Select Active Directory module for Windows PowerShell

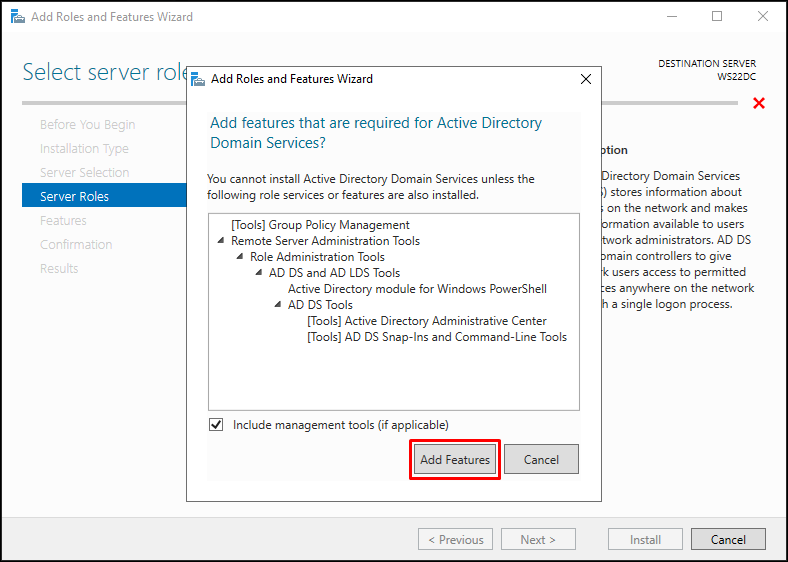417,289
